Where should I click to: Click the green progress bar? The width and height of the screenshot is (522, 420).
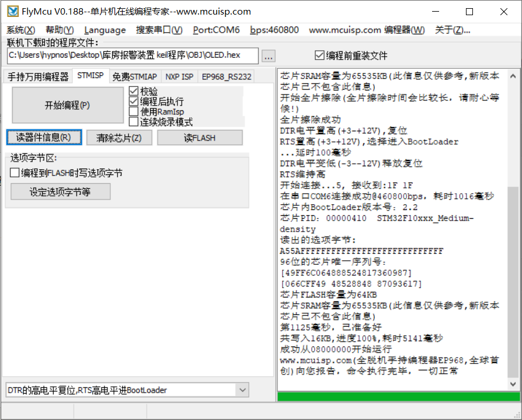click(x=398, y=397)
